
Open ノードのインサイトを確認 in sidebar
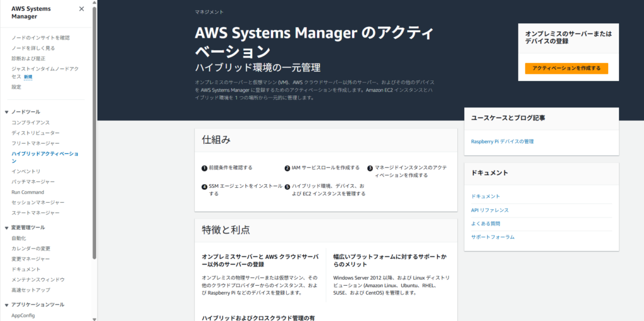coord(41,38)
